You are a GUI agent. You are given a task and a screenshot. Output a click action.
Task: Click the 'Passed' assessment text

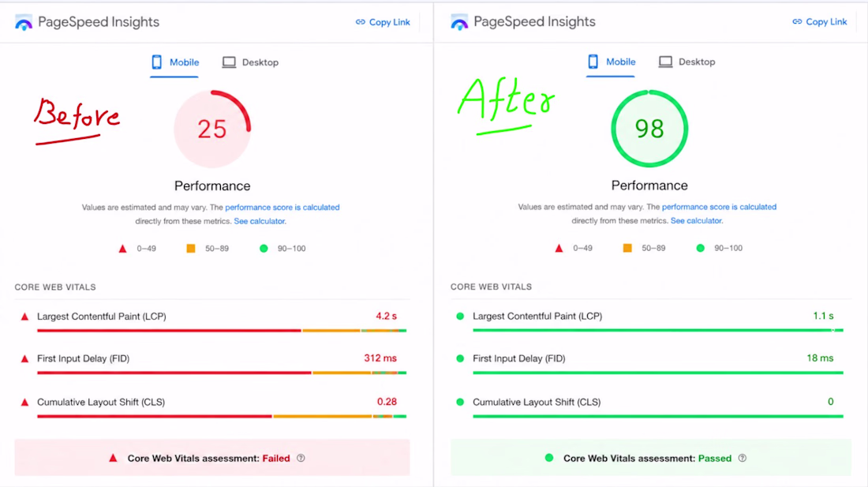click(715, 459)
